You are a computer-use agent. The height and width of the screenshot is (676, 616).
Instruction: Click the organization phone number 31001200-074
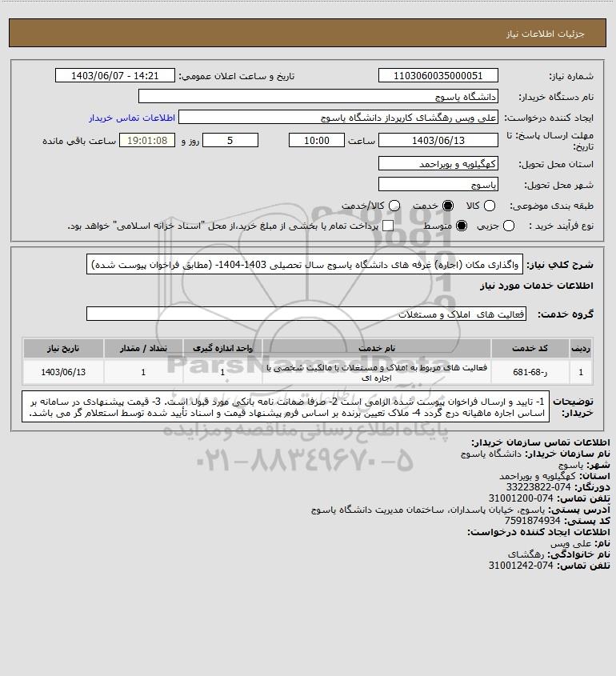(x=521, y=498)
